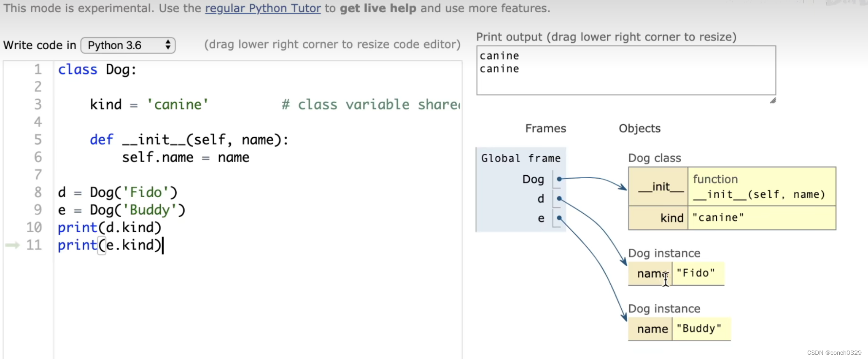The height and width of the screenshot is (359, 868).
Task: Click the green current-line arrow at line 11
Action: (12, 245)
